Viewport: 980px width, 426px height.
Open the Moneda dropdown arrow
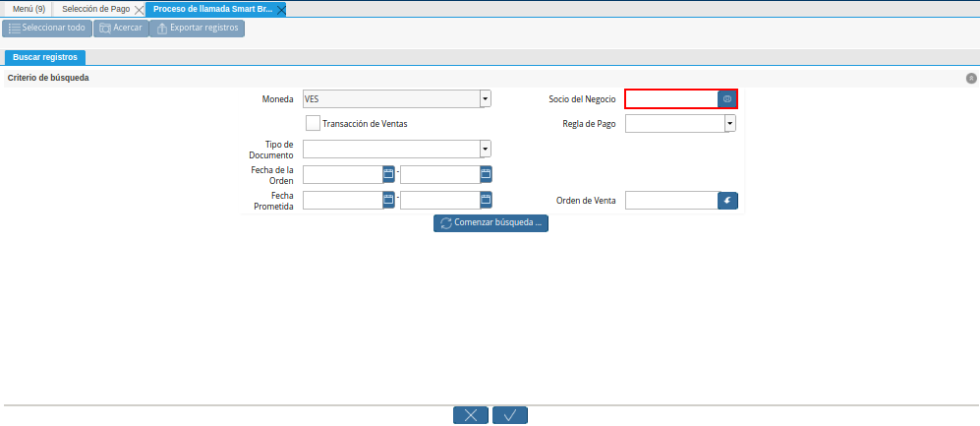pos(486,98)
